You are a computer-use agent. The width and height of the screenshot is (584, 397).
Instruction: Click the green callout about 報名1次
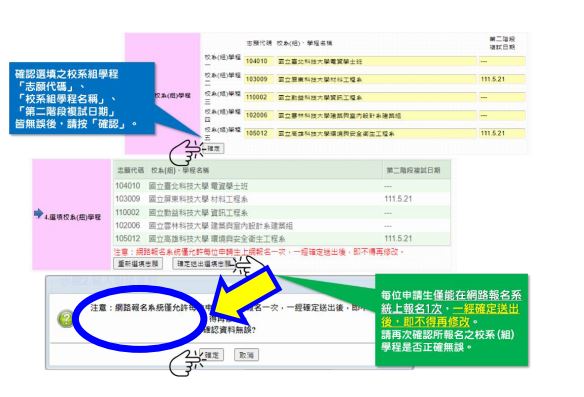click(x=451, y=320)
